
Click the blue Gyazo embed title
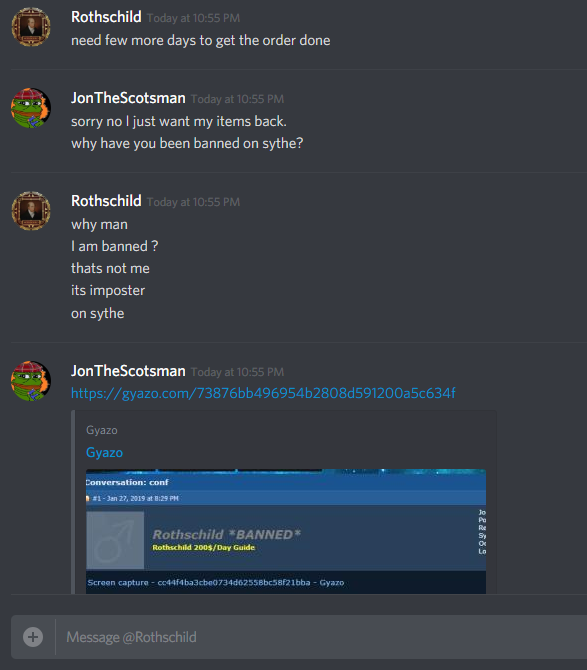pos(104,453)
